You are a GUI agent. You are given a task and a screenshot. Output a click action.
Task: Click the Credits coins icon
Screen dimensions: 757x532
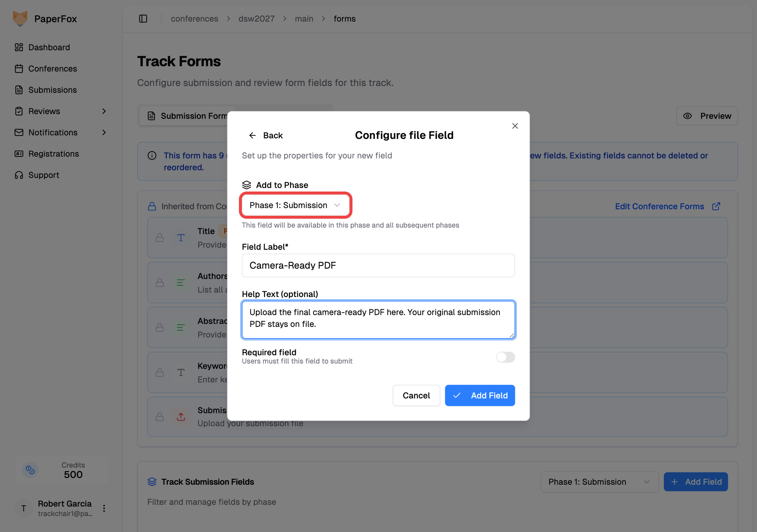click(30, 469)
